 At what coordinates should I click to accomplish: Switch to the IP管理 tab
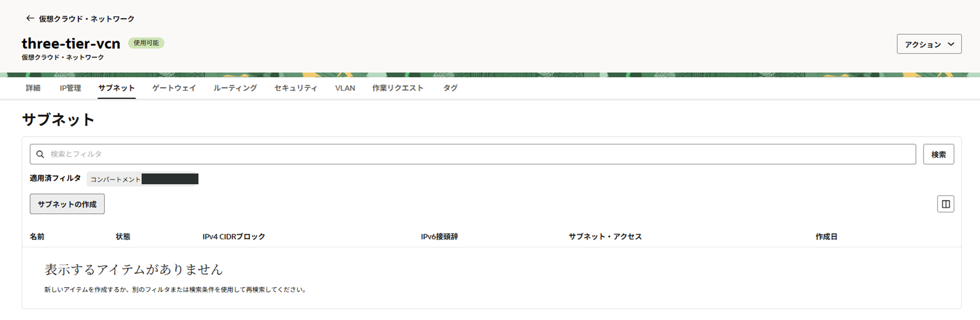[70, 88]
